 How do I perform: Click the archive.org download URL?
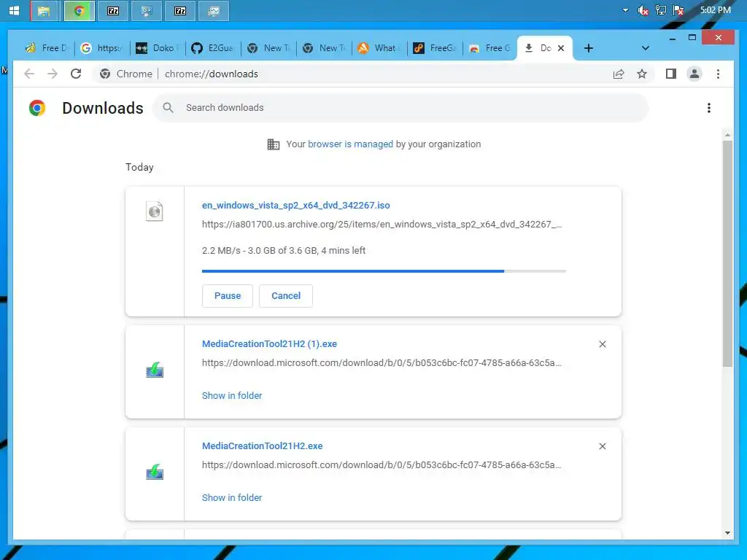tap(382, 225)
